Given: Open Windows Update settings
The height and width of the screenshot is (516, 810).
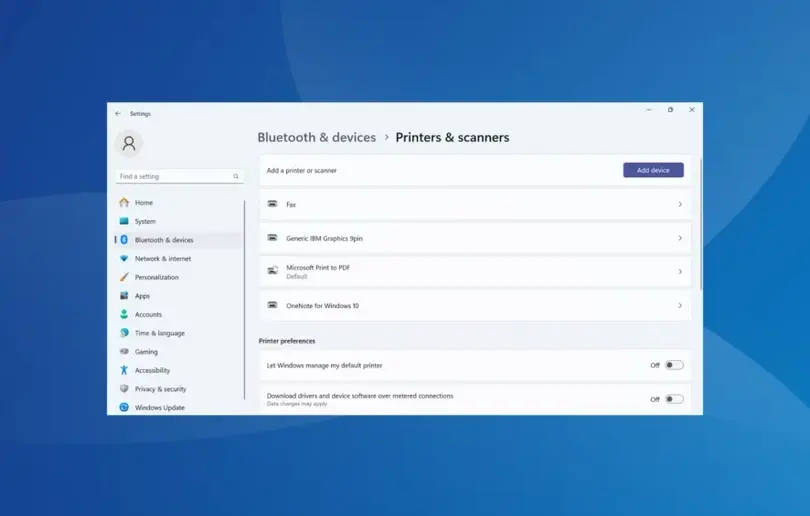Looking at the screenshot, I should (179, 407).
